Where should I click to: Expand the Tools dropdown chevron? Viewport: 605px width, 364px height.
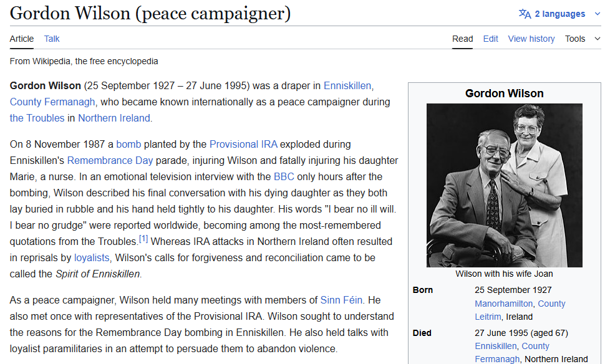(x=598, y=39)
